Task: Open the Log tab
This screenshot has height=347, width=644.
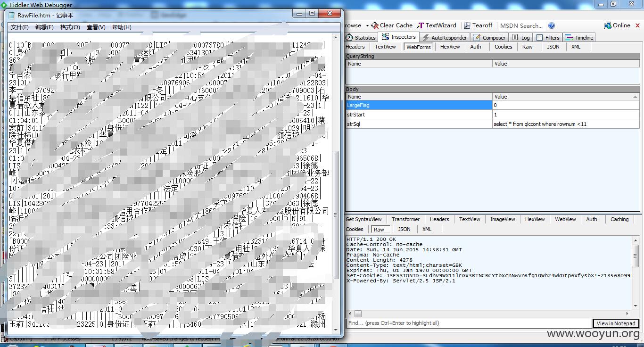Action: pyautogui.click(x=521, y=38)
